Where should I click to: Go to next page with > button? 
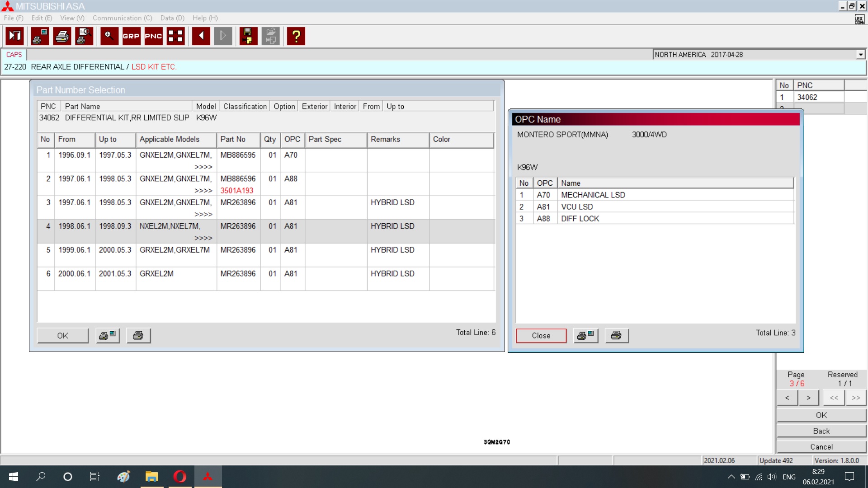click(x=808, y=398)
